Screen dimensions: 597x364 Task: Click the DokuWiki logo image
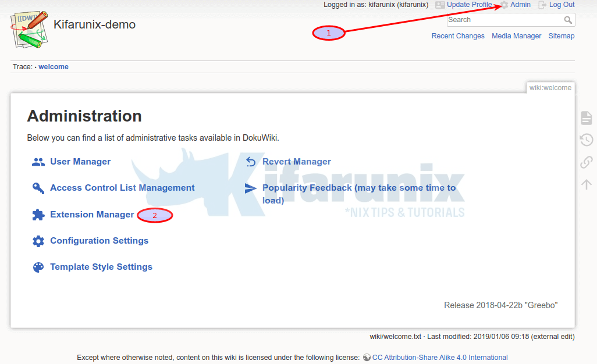(x=29, y=30)
